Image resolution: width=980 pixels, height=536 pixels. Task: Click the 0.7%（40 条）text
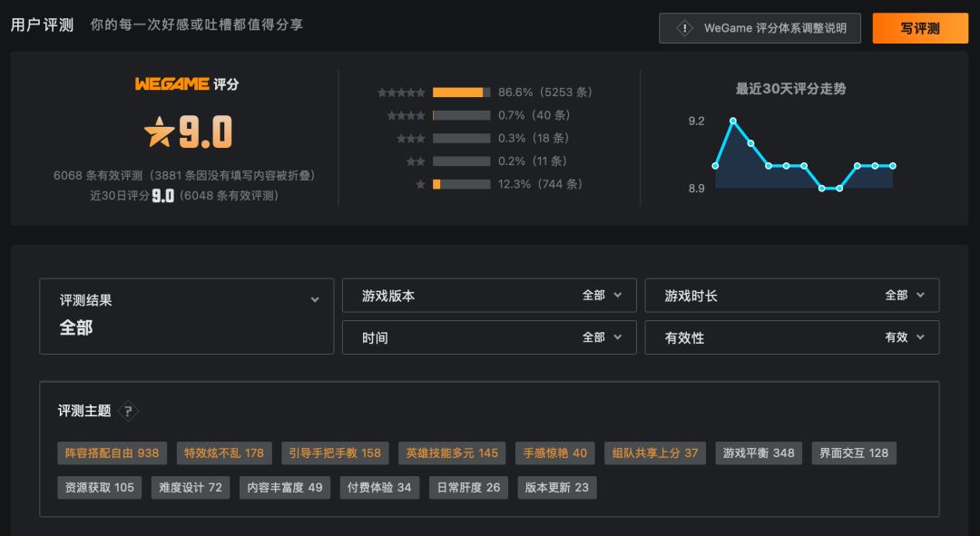click(x=534, y=115)
